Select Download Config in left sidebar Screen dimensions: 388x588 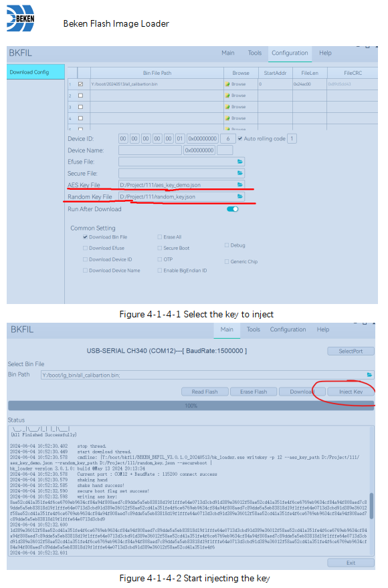35,72
